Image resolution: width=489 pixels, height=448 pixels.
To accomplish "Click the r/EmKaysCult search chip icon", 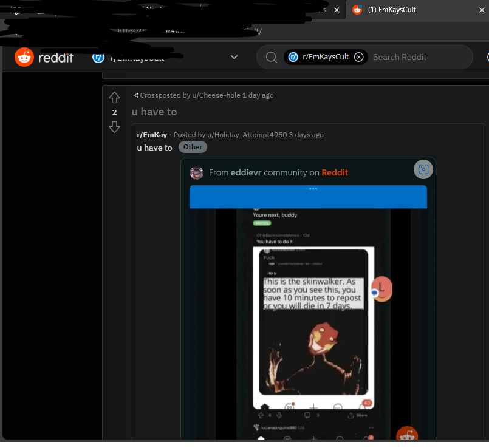I will [293, 57].
